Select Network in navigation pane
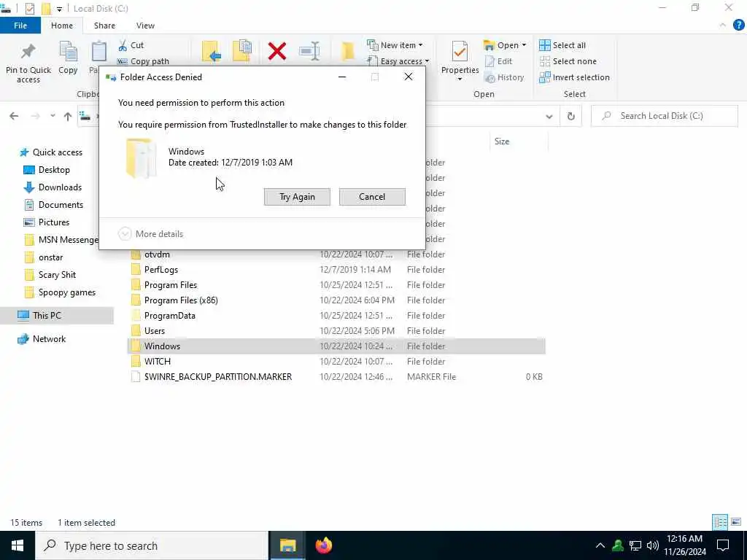Image resolution: width=747 pixels, height=560 pixels. [x=42, y=339]
